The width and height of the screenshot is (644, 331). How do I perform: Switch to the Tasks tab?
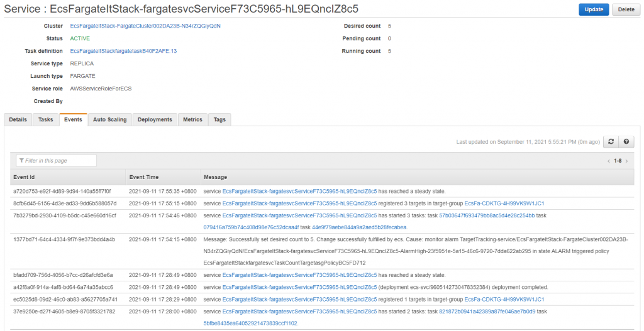pos(45,120)
